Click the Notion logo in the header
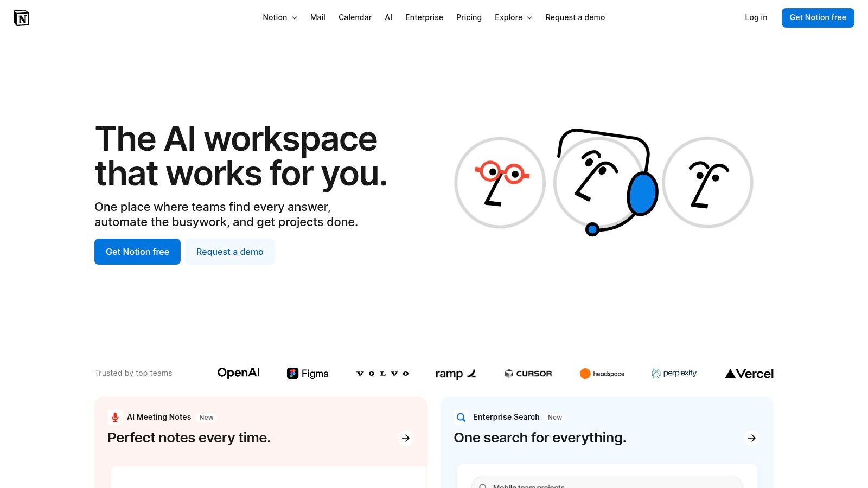The width and height of the screenshot is (868, 488). pos(21,18)
